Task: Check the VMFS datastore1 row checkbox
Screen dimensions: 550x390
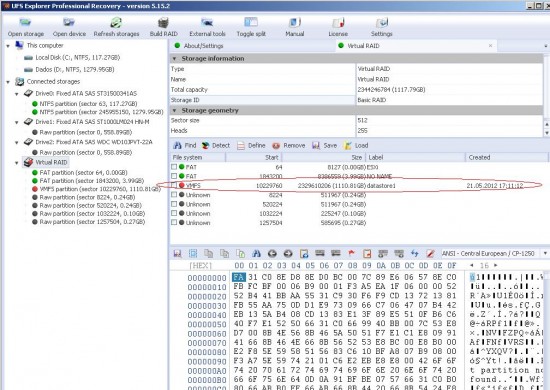Action: pyautogui.click(x=174, y=185)
